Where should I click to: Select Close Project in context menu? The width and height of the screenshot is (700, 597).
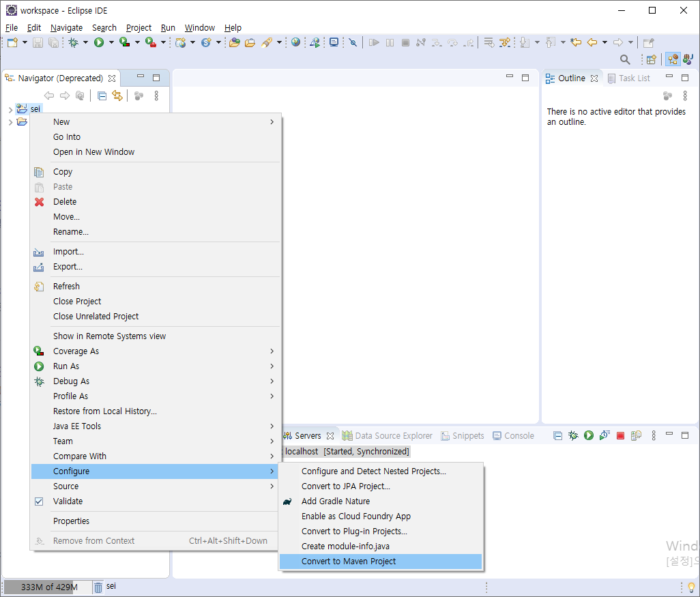pos(154,302)
